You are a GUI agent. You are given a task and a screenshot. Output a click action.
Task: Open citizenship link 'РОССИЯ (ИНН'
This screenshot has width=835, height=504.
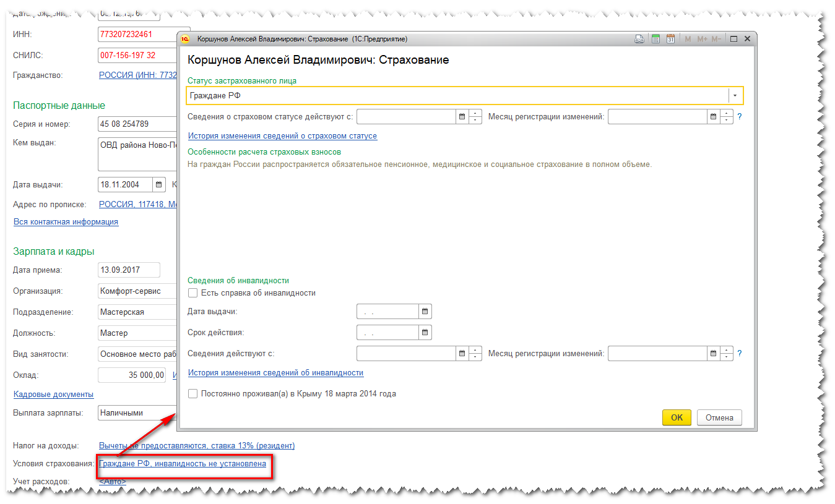(137, 75)
